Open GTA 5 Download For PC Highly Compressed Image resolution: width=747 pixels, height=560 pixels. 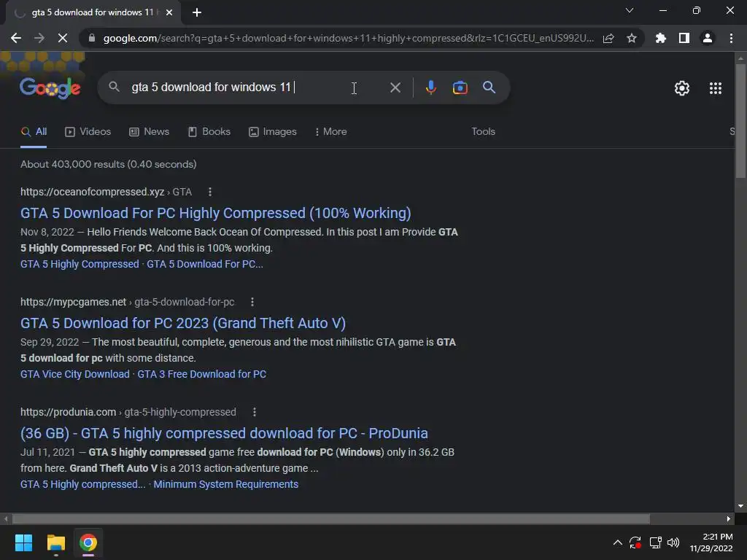click(216, 214)
